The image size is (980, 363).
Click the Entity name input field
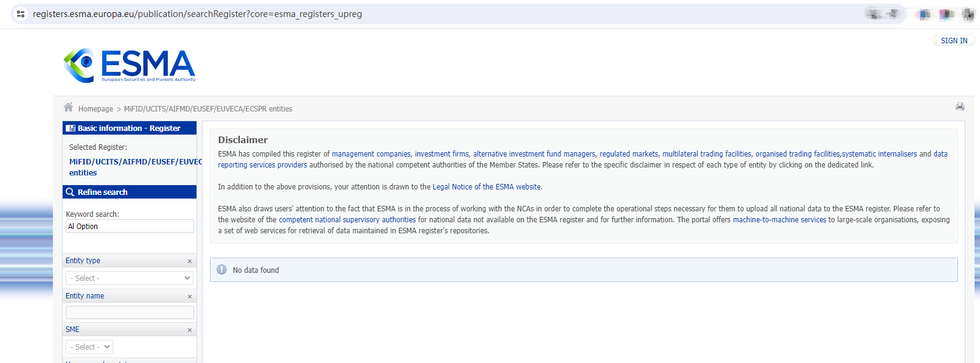[x=130, y=312]
